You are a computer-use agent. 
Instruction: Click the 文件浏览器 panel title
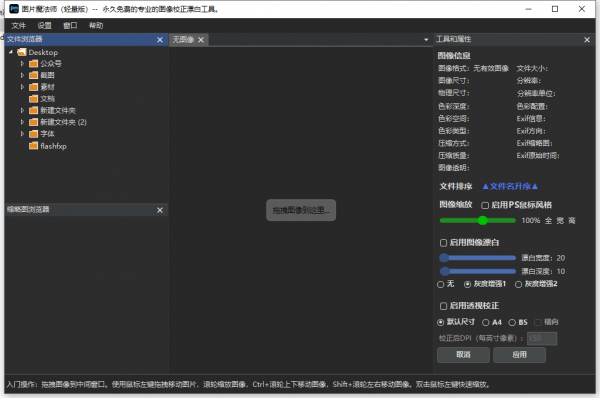[x=24, y=39]
